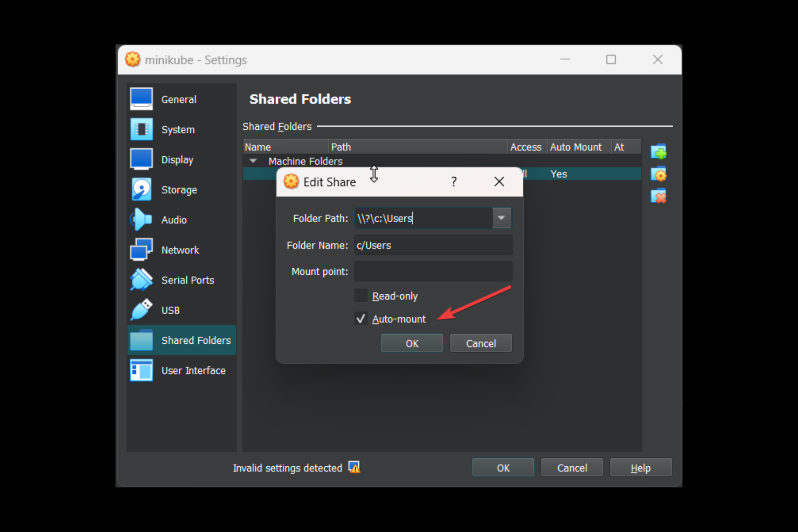Sort by the Access column header
The width and height of the screenshot is (798, 532).
point(527,147)
